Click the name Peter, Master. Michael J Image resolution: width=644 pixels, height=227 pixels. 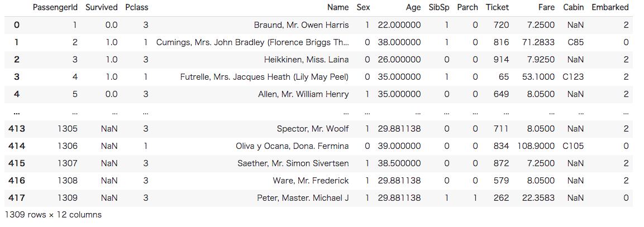point(303,198)
